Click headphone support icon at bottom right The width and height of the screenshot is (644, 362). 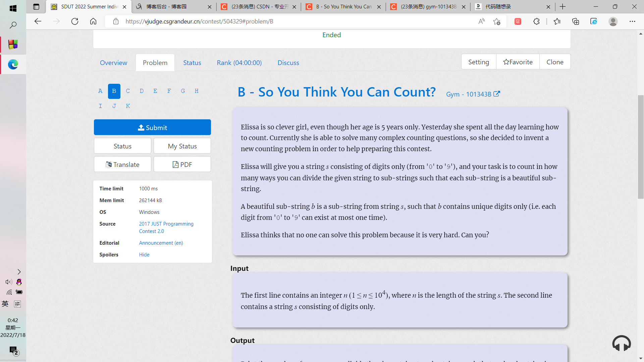pyautogui.click(x=621, y=343)
